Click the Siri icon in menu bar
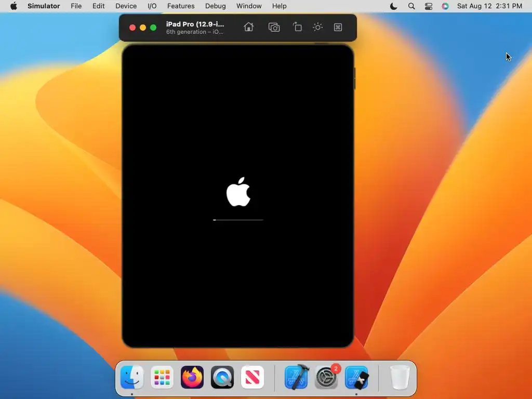The height and width of the screenshot is (399, 532). coord(445,6)
